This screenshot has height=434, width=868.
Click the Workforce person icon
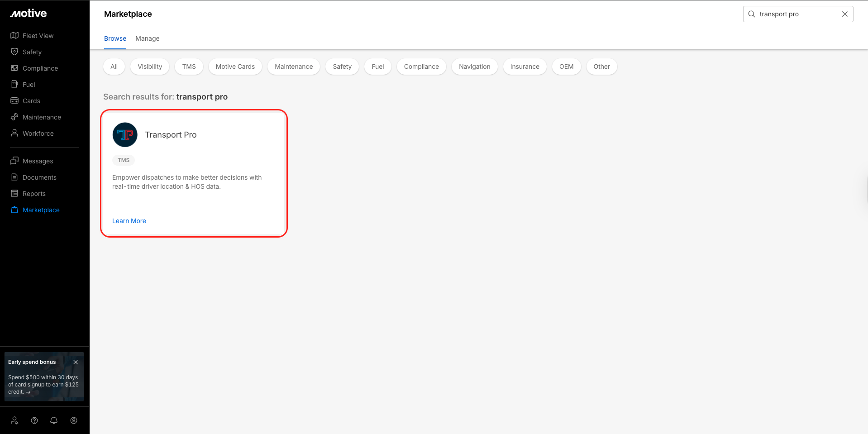(14, 133)
